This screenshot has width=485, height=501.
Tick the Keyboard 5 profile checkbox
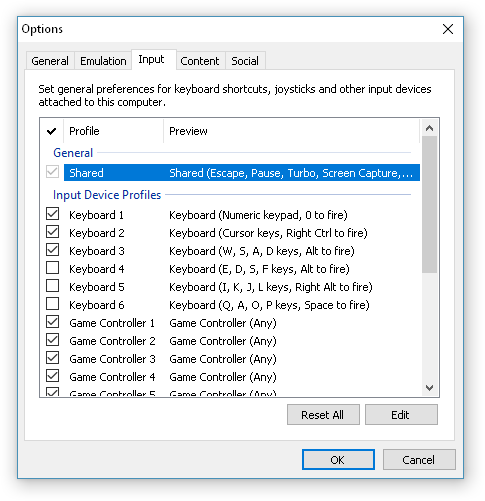53,286
